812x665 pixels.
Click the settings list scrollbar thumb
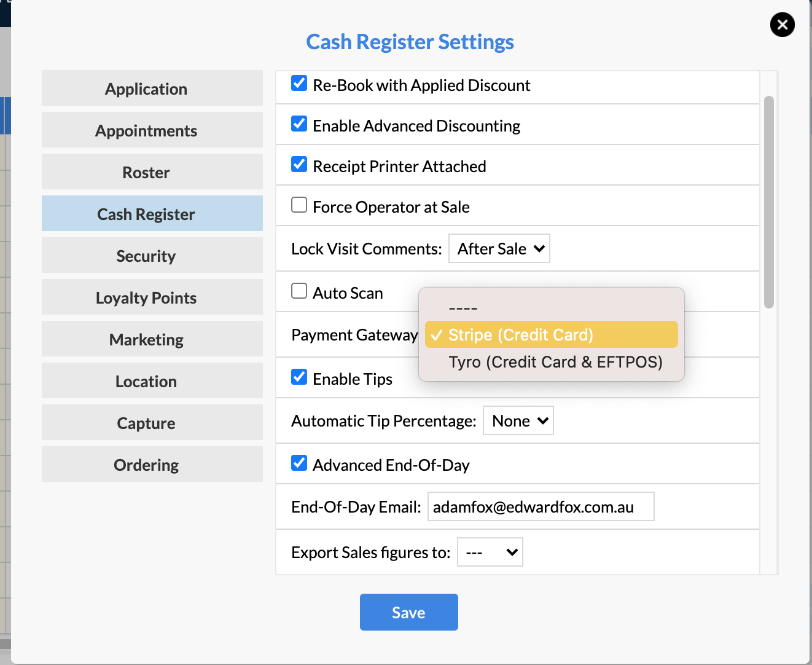tap(769, 202)
